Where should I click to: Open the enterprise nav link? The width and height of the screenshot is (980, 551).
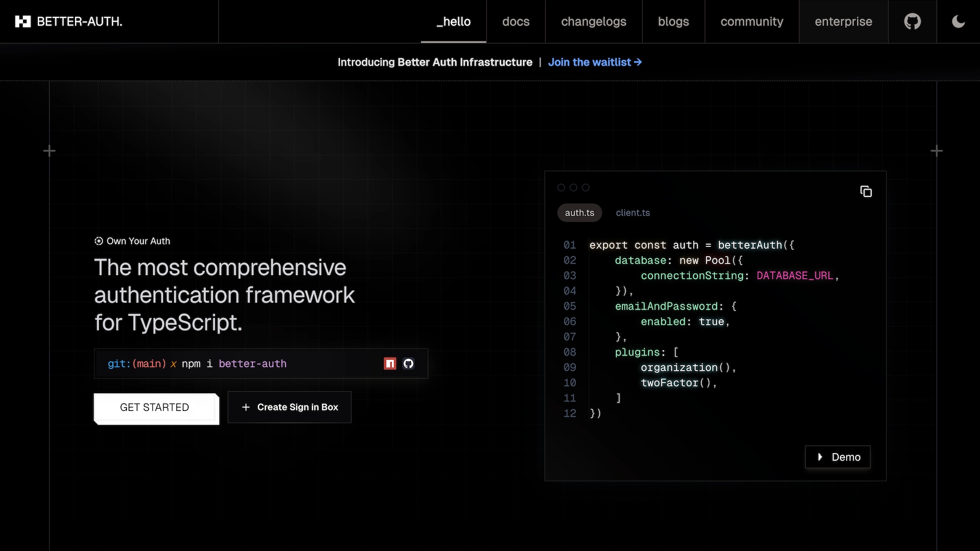click(x=843, y=22)
